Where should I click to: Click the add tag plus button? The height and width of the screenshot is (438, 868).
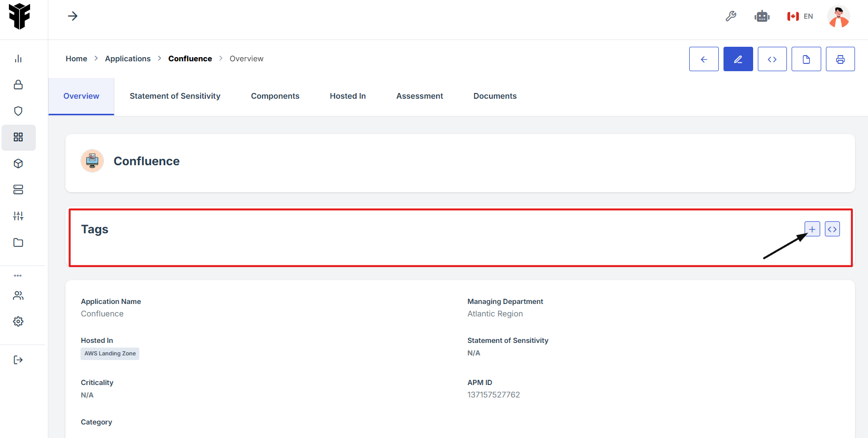click(812, 229)
